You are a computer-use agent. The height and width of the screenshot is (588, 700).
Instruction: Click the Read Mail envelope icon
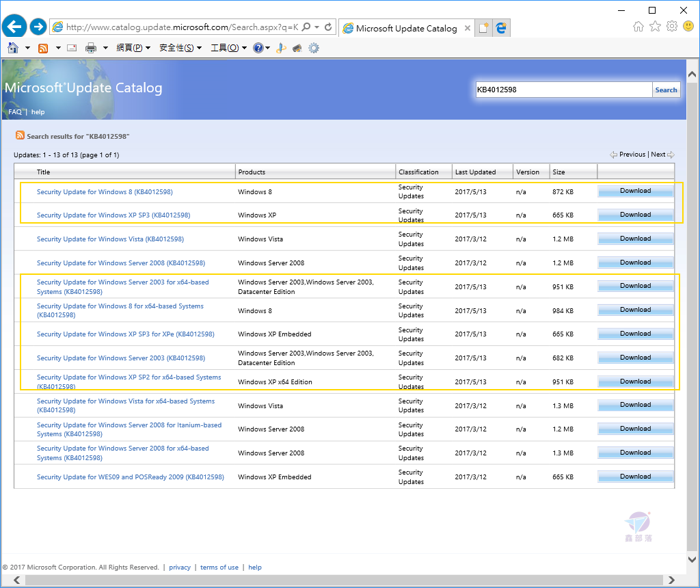click(x=72, y=48)
